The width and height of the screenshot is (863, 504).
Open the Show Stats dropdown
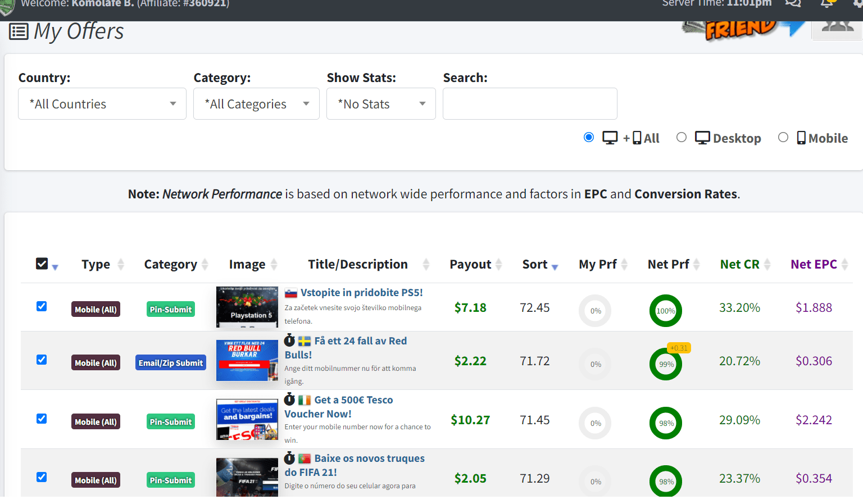coord(381,104)
